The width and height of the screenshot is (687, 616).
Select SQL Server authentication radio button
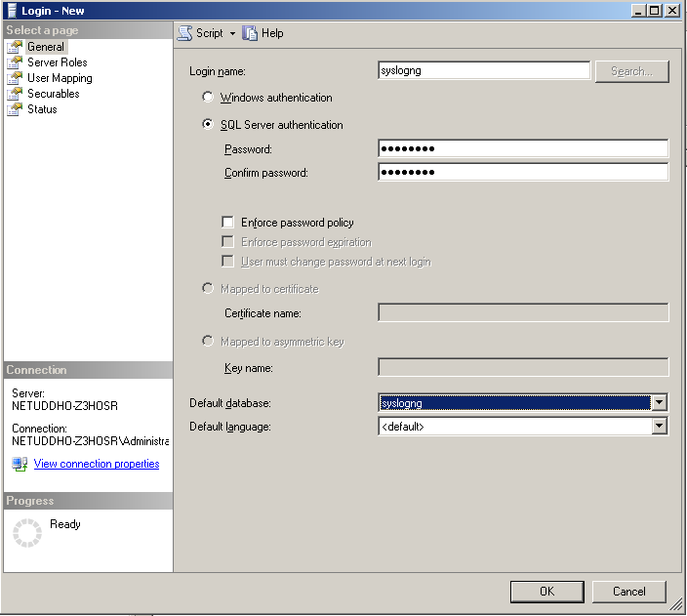(208, 124)
